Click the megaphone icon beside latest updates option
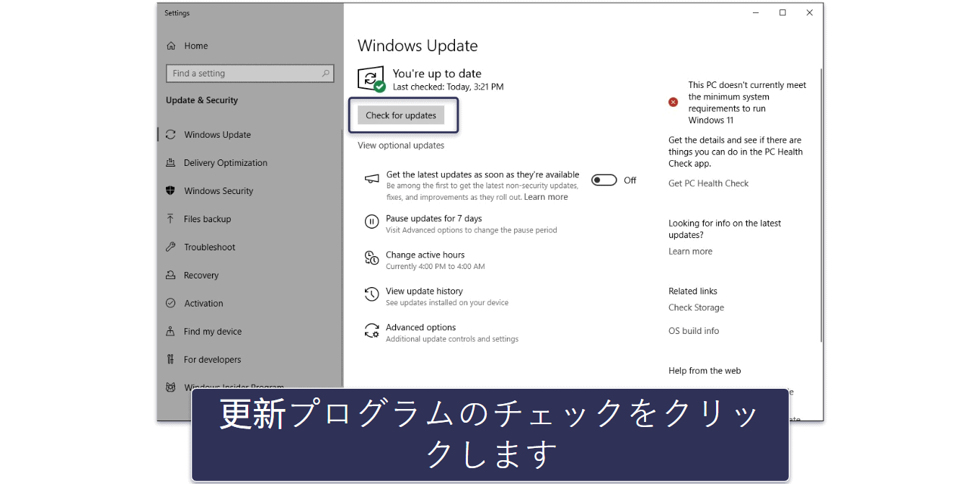This screenshot has width=980, height=484. [x=371, y=179]
